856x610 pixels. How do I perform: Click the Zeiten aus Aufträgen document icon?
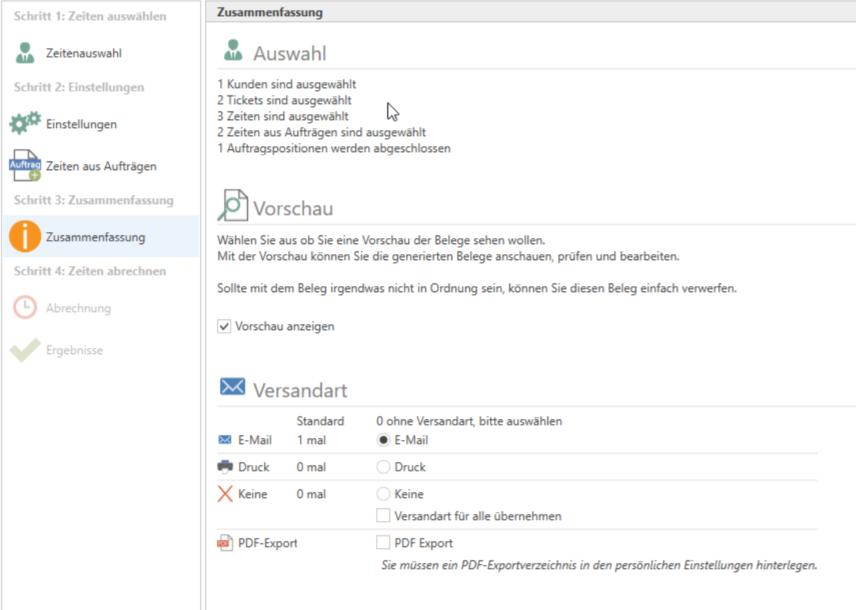point(25,166)
